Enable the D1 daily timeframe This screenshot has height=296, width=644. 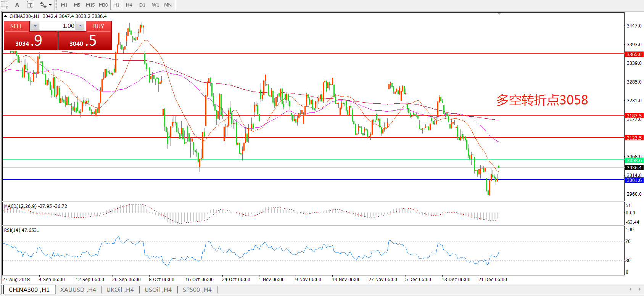click(x=142, y=5)
